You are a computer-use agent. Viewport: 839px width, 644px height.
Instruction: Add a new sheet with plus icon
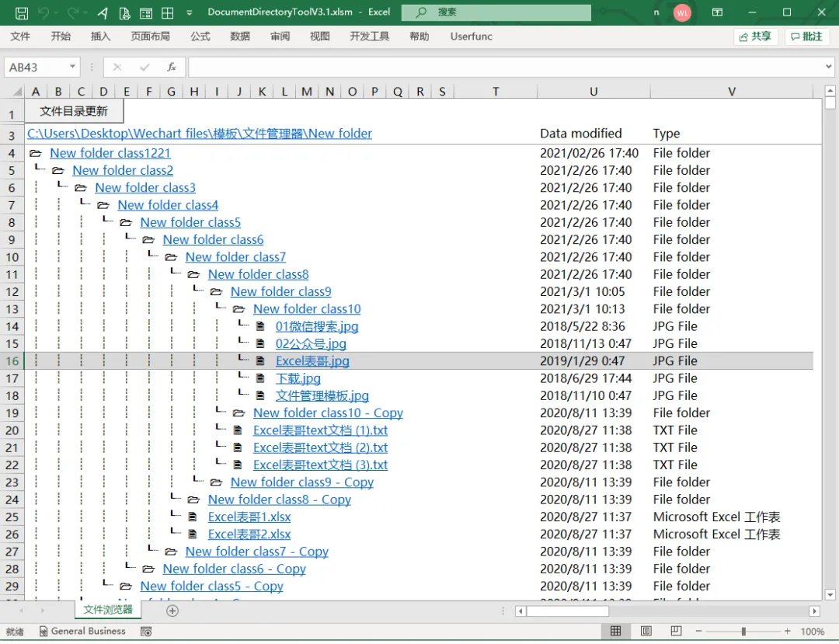tap(172, 611)
